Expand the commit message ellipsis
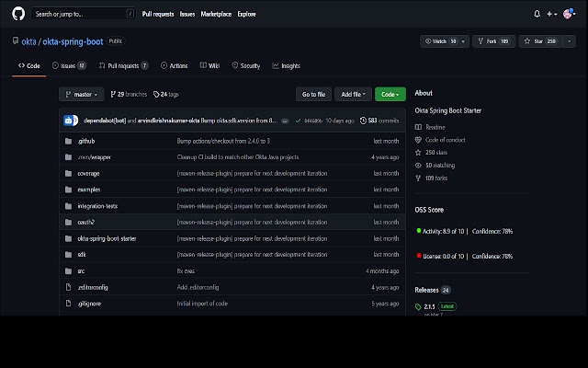588x368 pixels. pos(285,121)
